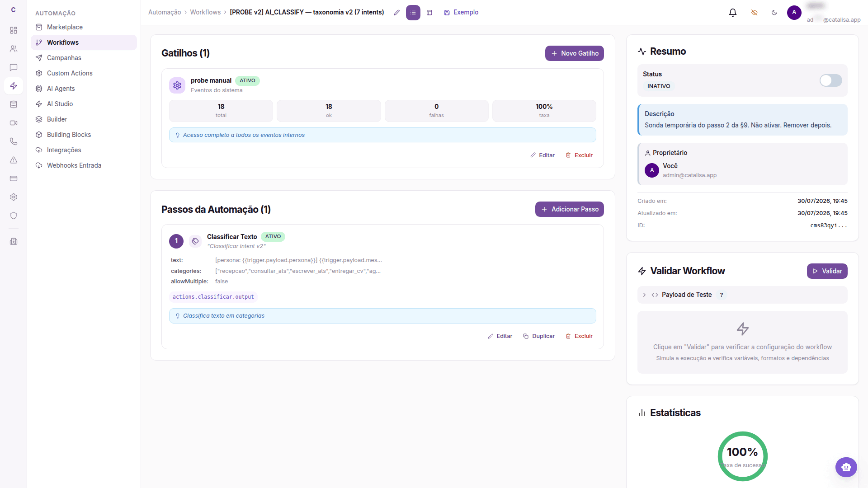The image size is (868, 488).
Task: Open the credit card icon in left rail
Action: [x=14, y=178]
